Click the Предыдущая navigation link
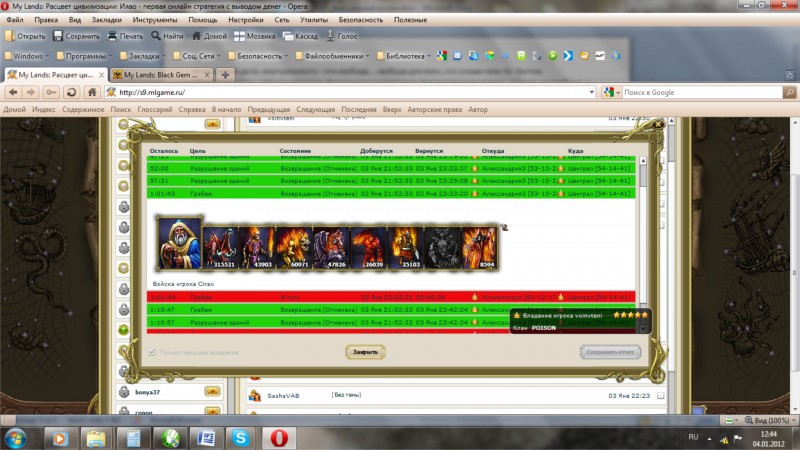This screenshot has height=450, width=800. [x=268, y=109]
